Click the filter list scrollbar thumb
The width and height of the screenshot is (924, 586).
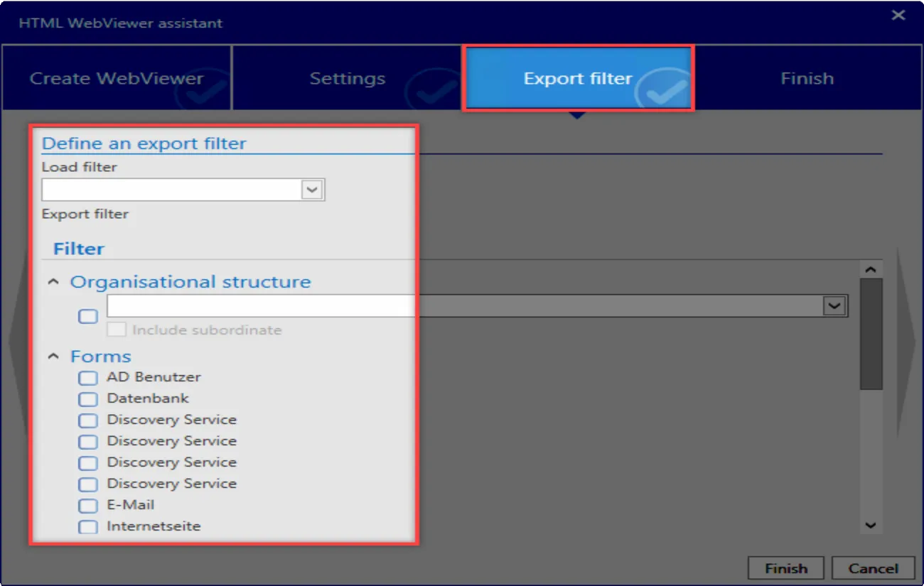(871, 334)
